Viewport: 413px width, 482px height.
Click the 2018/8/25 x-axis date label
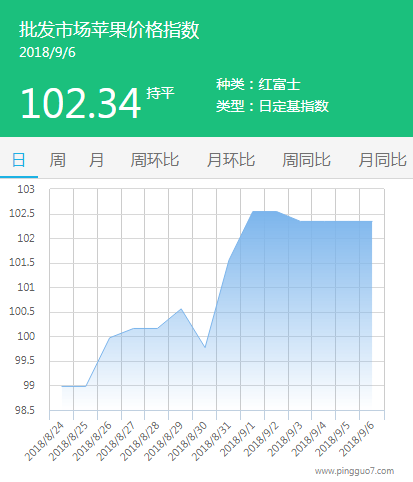[69, 441]
